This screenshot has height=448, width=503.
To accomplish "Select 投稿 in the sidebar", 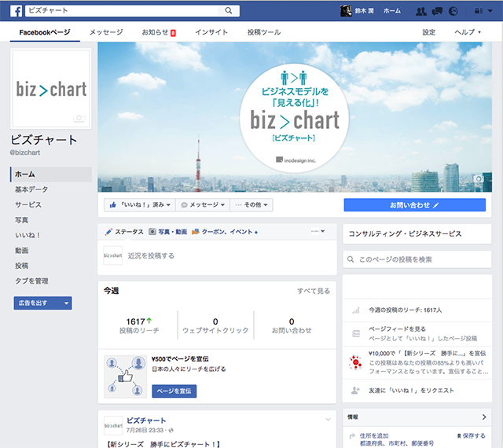I will tap(21, 266).
